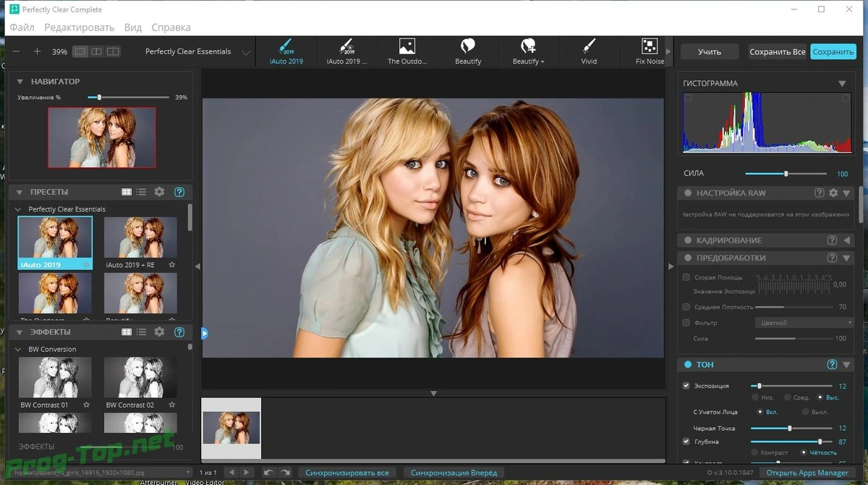This screenshot has height=485, width=868.
Task: Open help for the Presets panel
Action: (x=179, y=192)
